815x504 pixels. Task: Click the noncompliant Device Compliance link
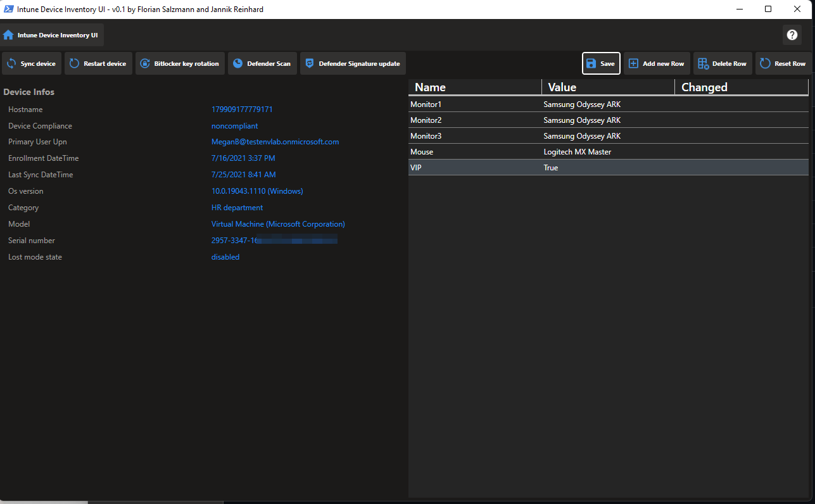click(234, 125)
